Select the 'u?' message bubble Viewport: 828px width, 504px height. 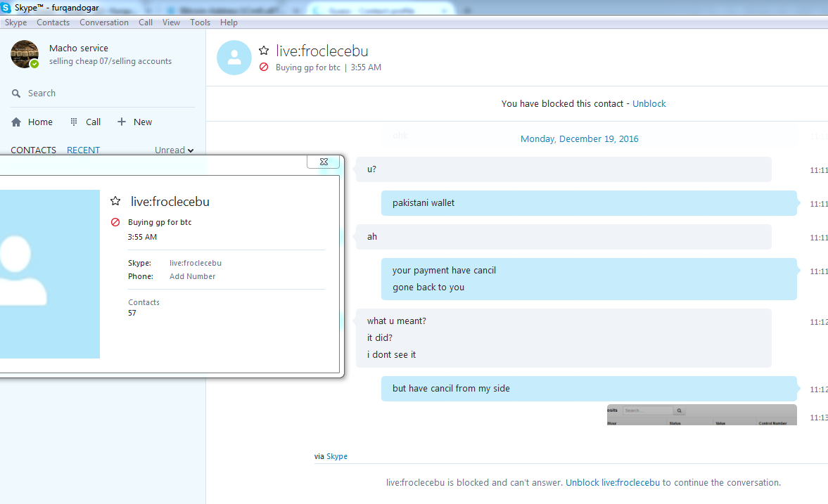[563, 169]
